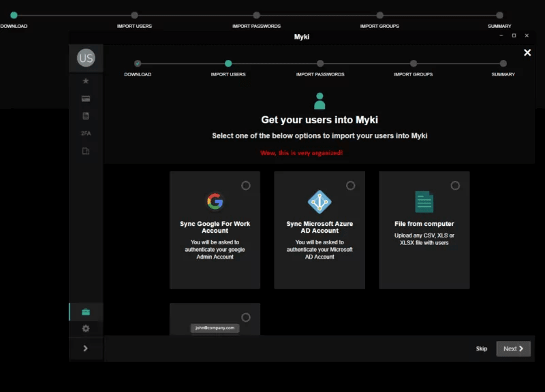Click Download step dot in background window
This screenshot has height=392, width=545.
coord(14,15)
